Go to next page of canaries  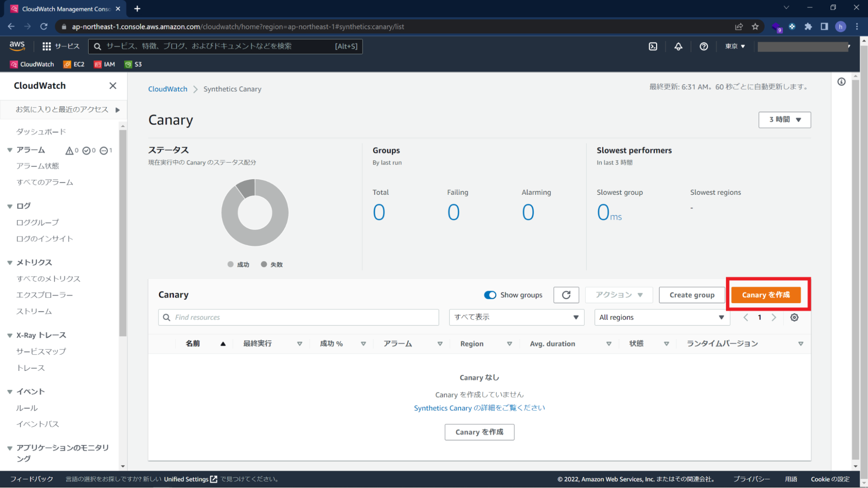[774, 318]
